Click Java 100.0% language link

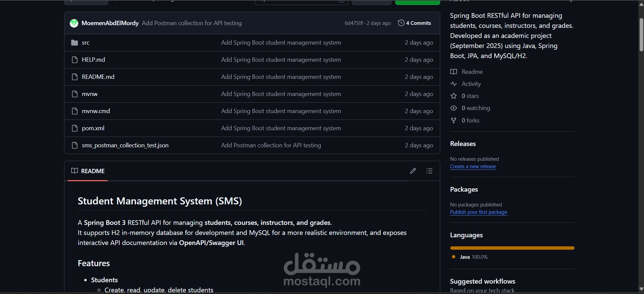point(473,257)
